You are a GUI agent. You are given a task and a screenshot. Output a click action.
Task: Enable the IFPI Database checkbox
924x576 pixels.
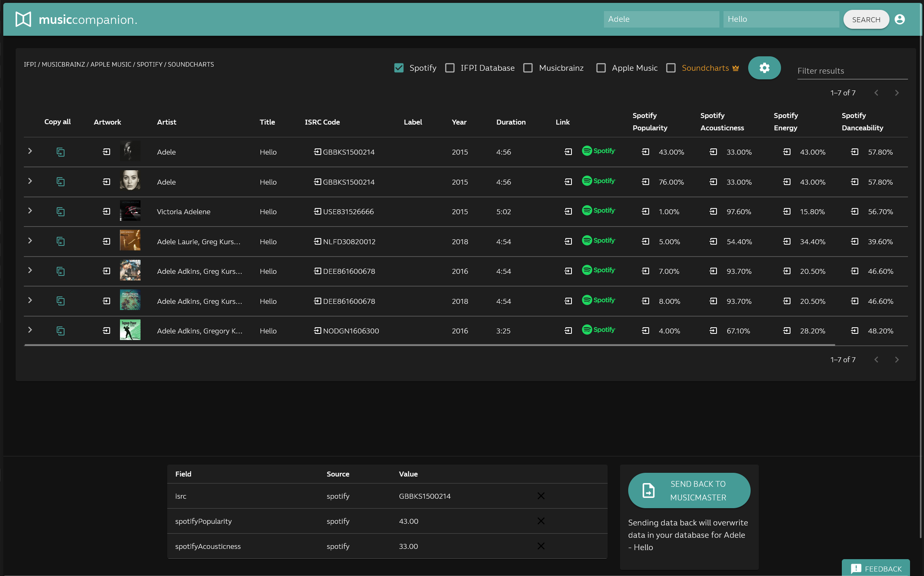[450, 68]
